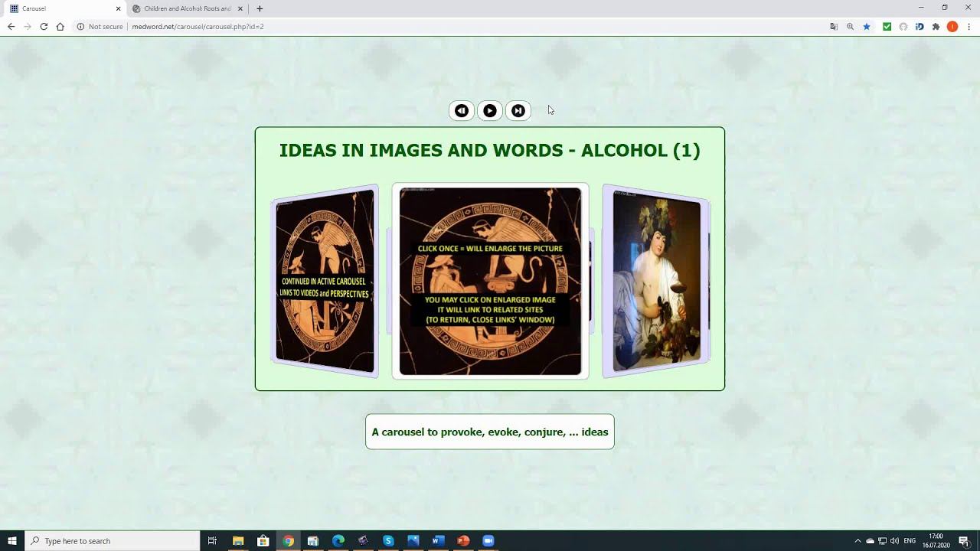Open the blue 'iD' extension

(920, 26)
